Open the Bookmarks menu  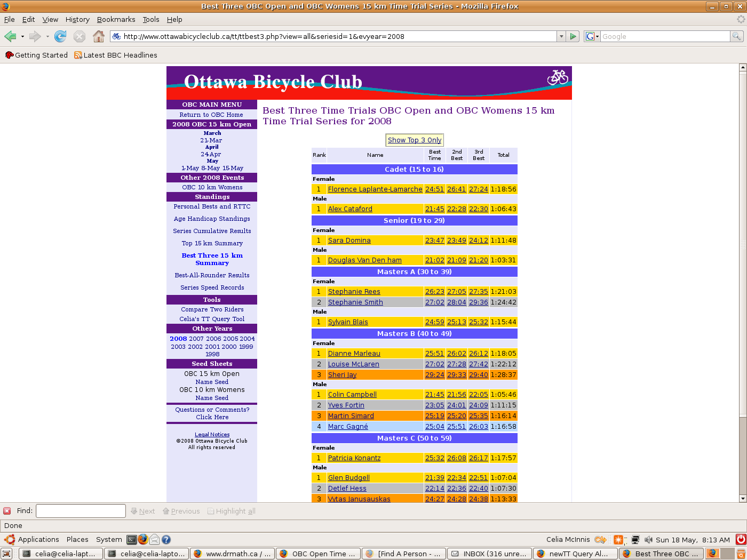pos(116,19)
